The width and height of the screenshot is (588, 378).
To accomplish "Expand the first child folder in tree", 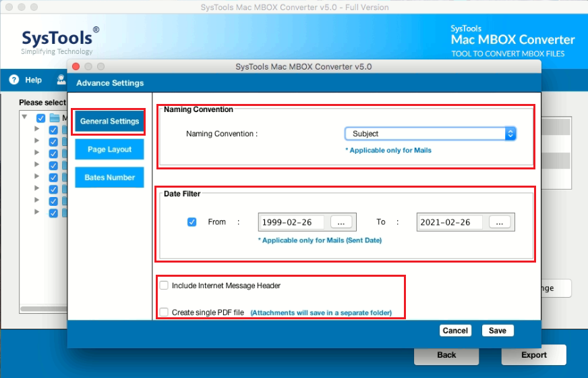I will [36, 129].
